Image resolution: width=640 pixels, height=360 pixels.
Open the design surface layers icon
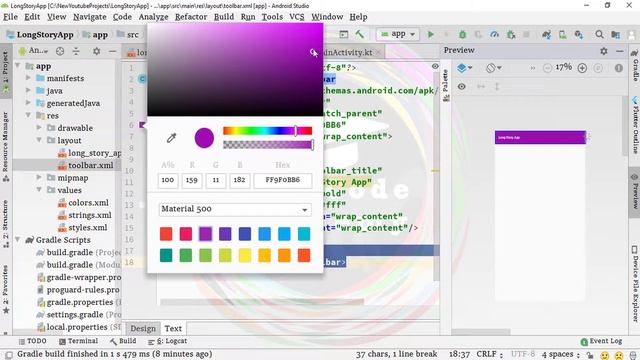click(464, 68)
